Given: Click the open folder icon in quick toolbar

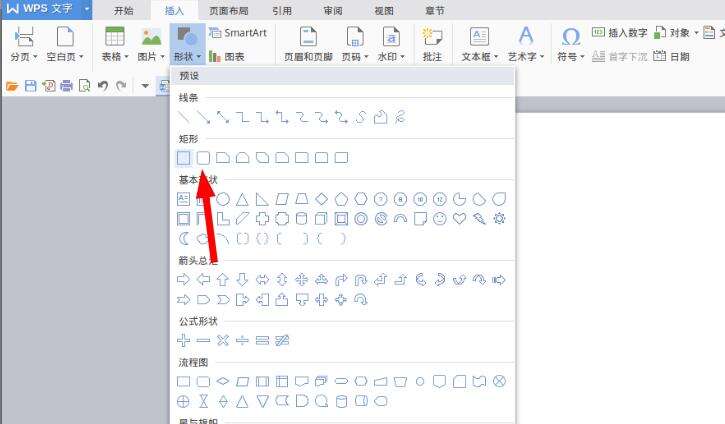Looking at the screenshot, I should (x=12, y=86).
